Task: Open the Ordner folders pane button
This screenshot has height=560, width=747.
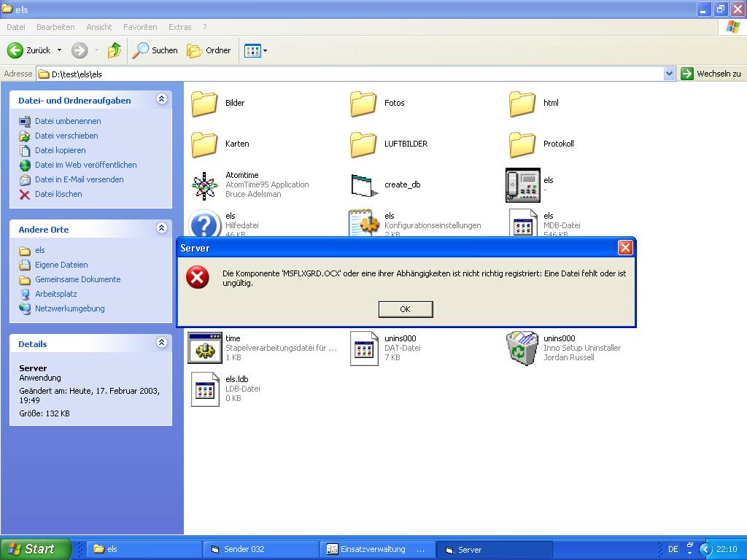Action: (x=209, y=50)
